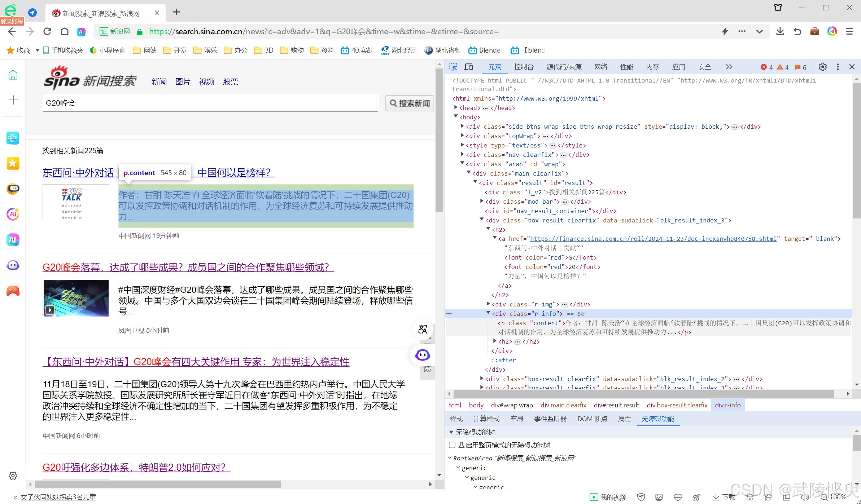Click the browser reload button

pyautogui.click(x=47, y=32)
